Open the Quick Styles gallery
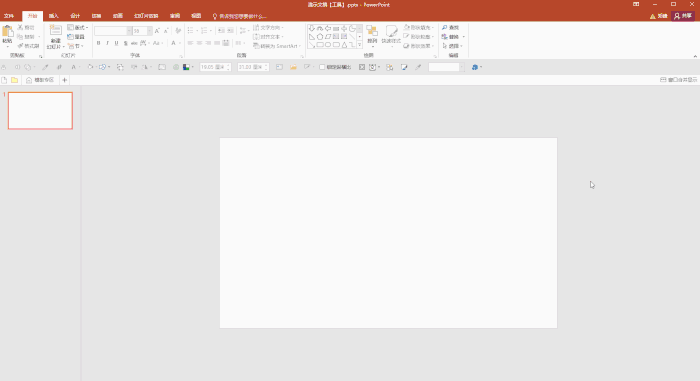 click(x=391, y=35)
